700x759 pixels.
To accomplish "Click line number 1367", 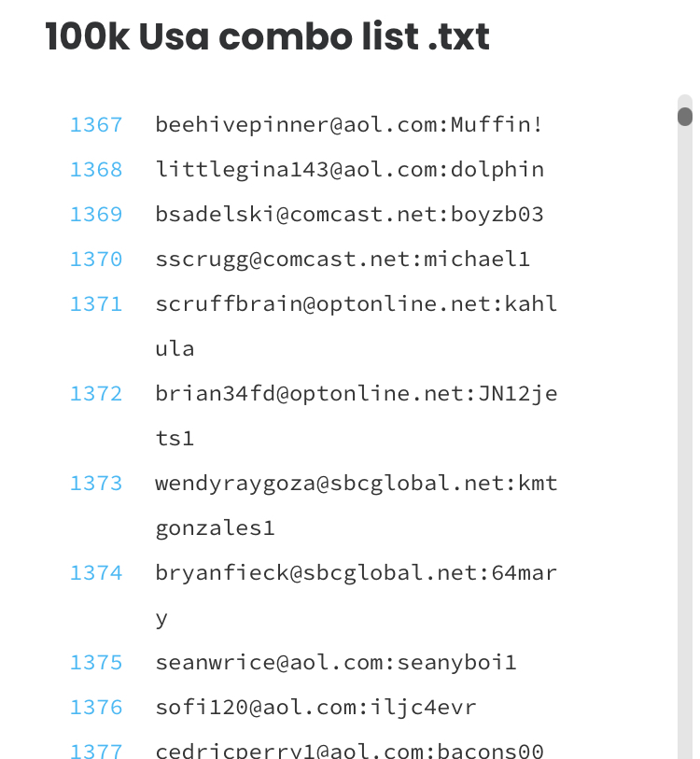I will pos(96,125).
